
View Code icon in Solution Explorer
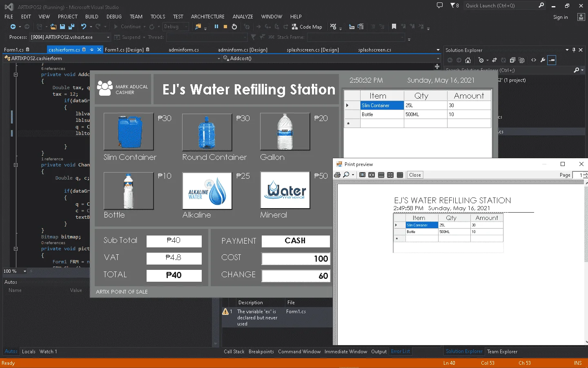click(534, 60)
